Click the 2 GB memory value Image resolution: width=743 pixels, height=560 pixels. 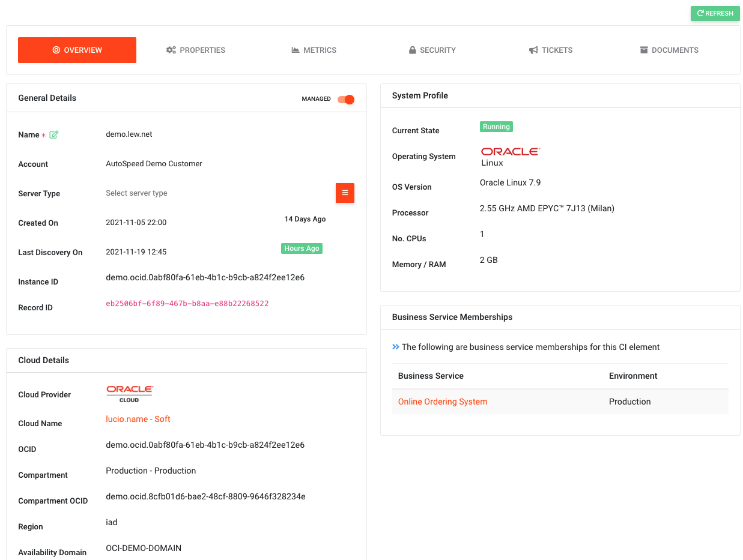(x=489, y=260)
